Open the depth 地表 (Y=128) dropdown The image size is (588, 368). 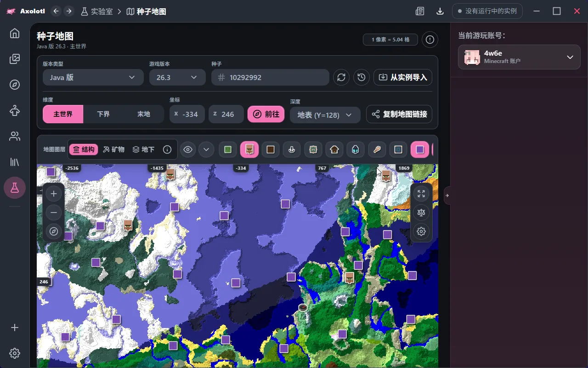coord(325,115)
